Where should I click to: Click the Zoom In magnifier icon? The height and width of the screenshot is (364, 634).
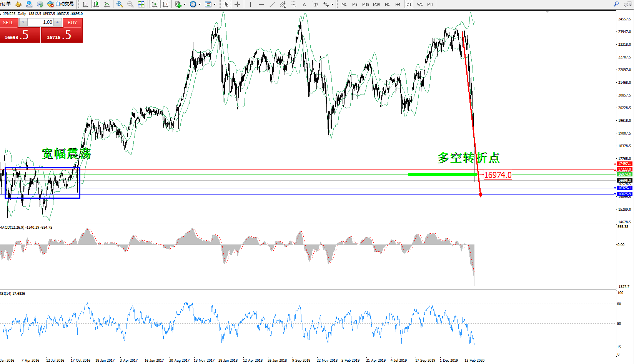pos(120,4)
